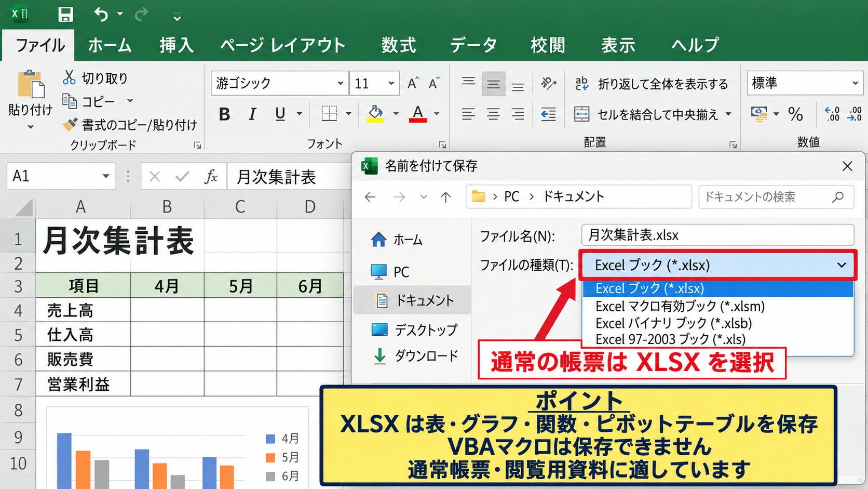This screenshot has height=489, width=868.
Task: Open ダウンロード in the dialog sidebar
Action: click(x=415, y=356)
